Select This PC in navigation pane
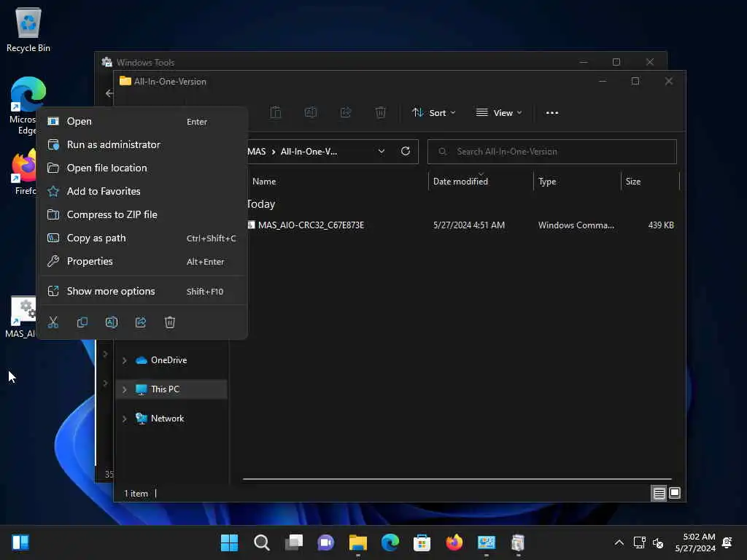Image resolution: width=747 pixels, height=560 pixels. coord(165,389)
